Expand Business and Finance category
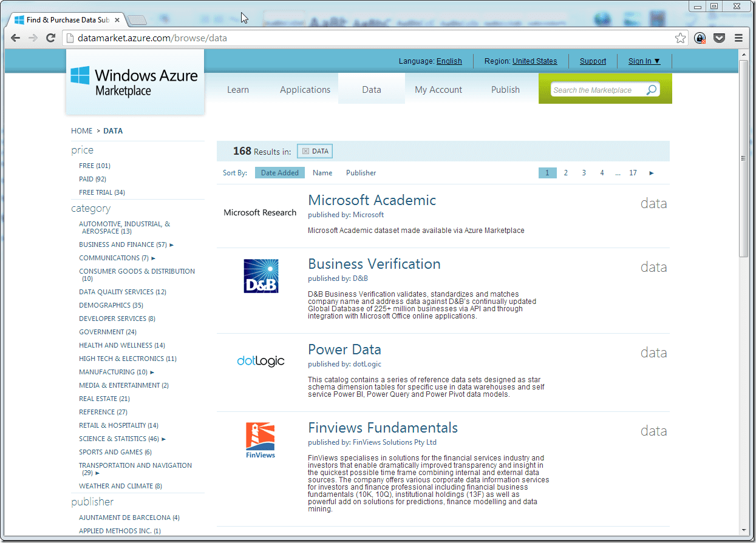 172,245
